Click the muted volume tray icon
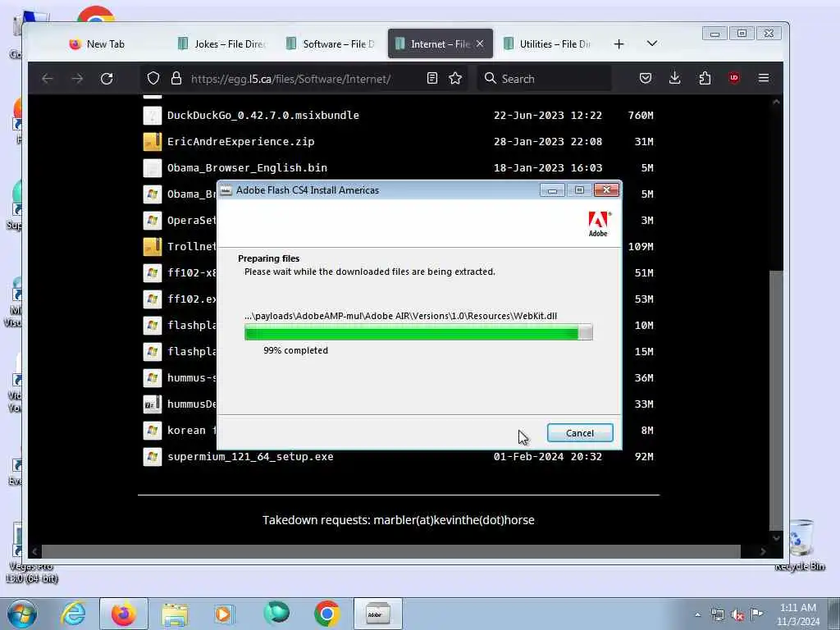 (737, 615)
